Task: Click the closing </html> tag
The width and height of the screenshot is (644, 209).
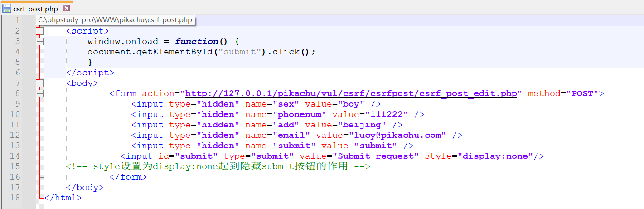Action: (63, 198)
